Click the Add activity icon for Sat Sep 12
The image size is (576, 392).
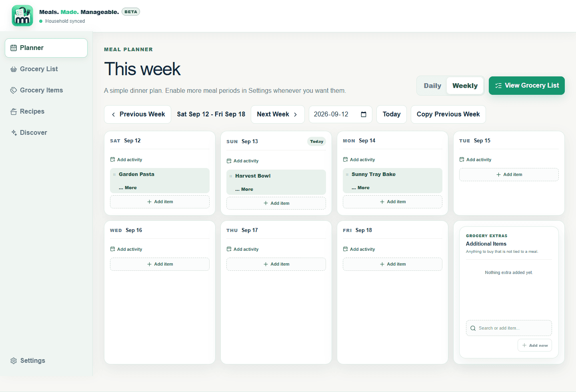112,160
